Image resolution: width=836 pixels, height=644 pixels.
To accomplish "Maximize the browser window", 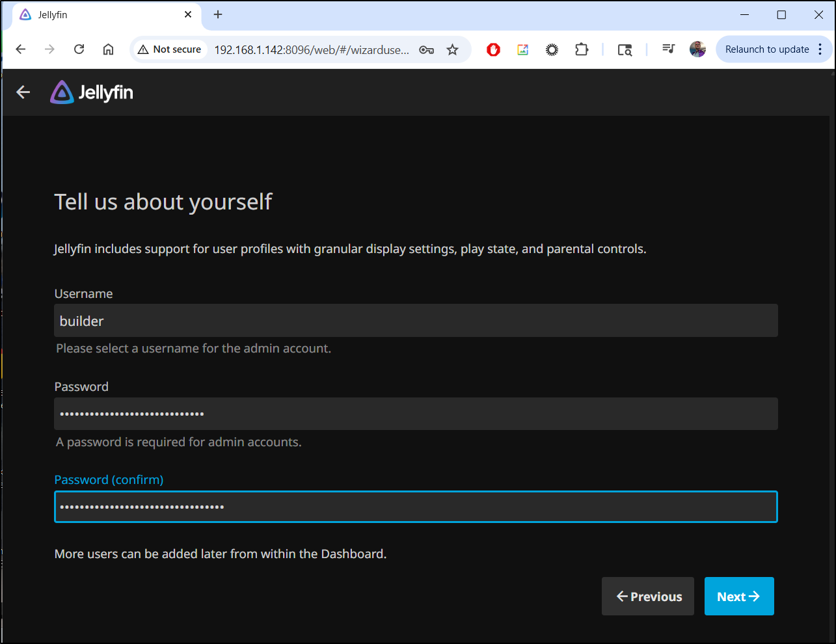I will (x=781, y=14).
